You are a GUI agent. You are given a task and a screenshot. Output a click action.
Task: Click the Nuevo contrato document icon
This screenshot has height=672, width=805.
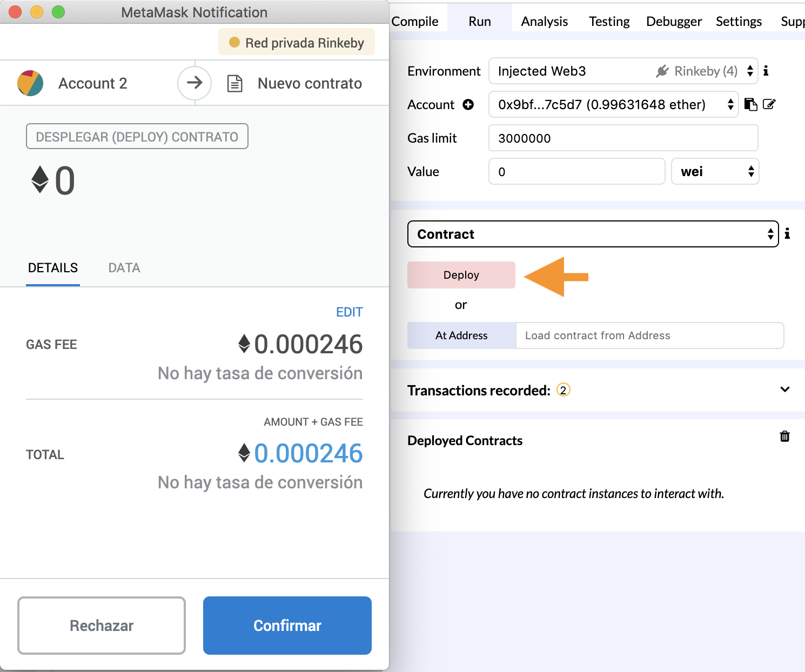coord(234,84)
